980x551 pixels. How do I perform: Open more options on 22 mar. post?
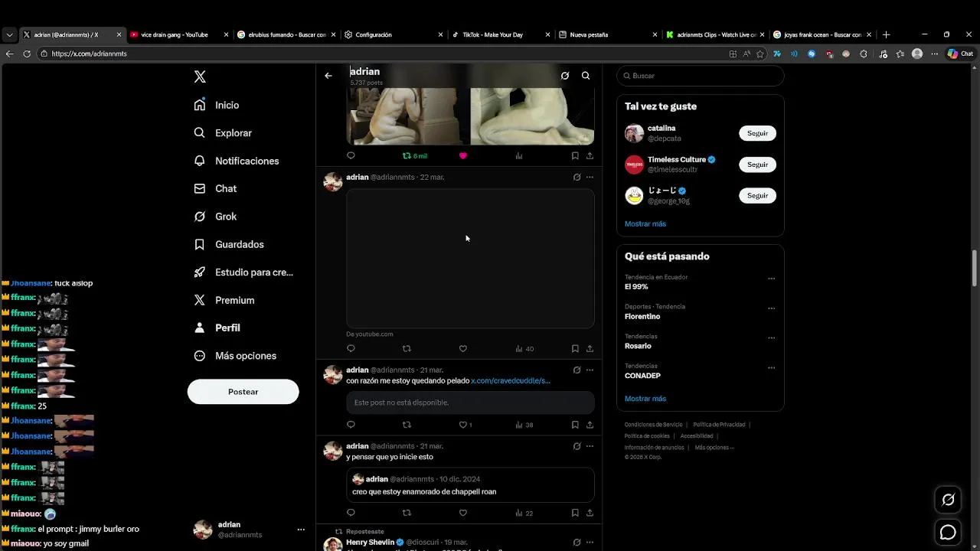click(590, 177)
